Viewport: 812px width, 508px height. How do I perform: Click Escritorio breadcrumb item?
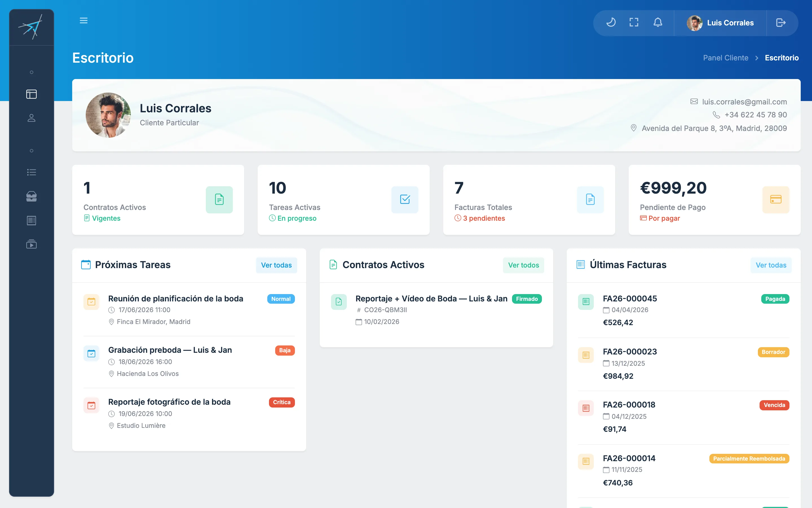tap(782, 58)
